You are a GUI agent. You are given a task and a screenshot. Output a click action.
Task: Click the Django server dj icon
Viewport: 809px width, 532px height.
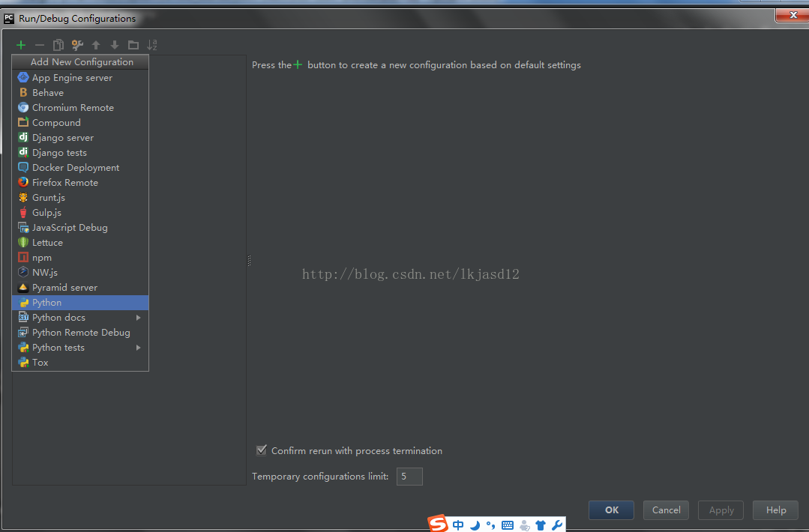[x=23, y=138]
